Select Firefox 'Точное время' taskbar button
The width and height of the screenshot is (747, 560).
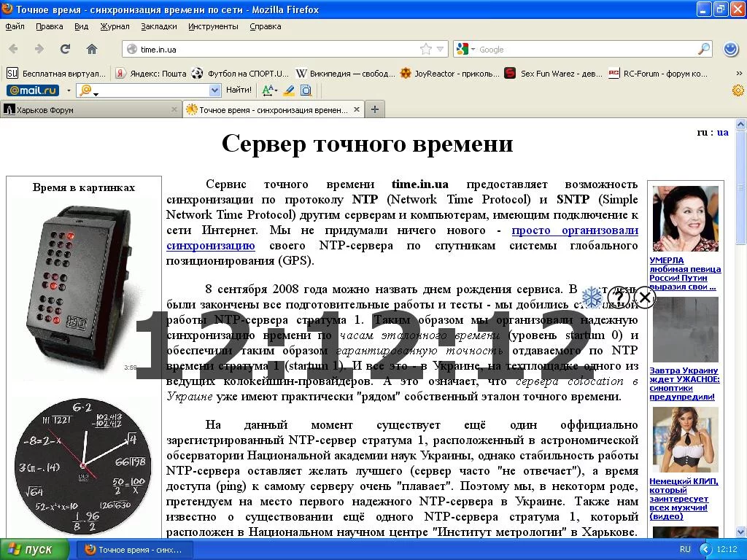(134, 550)
